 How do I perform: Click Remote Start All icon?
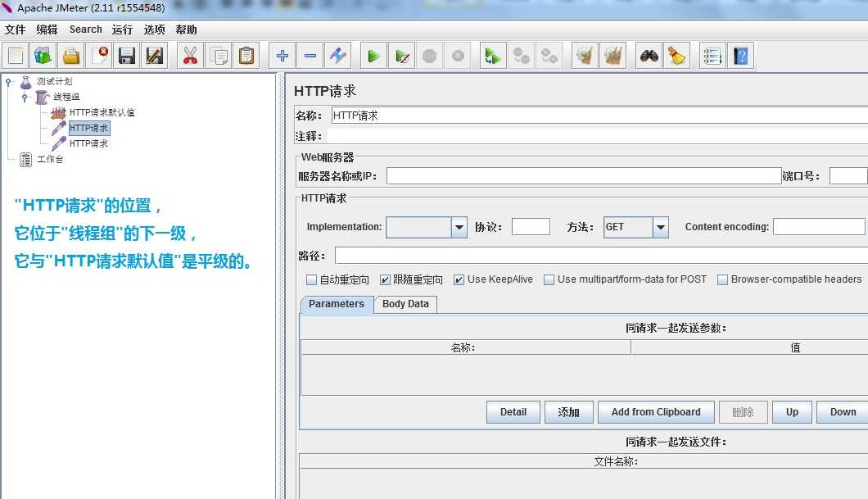(x=493, y=56)
